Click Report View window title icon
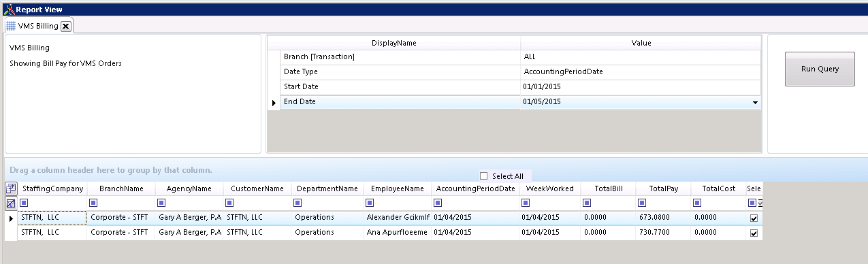This screenshot has height=264, width=868. (9, 10)
